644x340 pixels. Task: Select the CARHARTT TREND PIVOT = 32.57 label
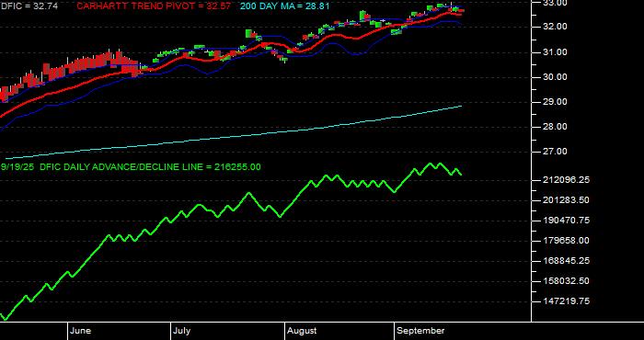(x=154, y=6)
